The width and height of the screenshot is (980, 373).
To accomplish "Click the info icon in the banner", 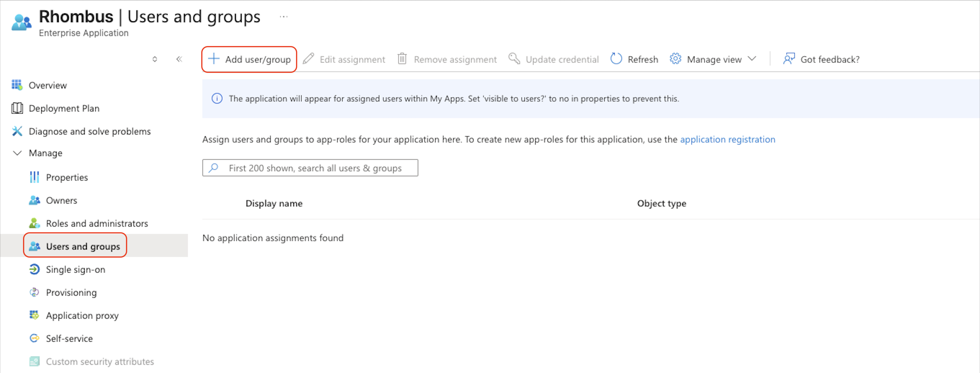I will tap(217, 98).
